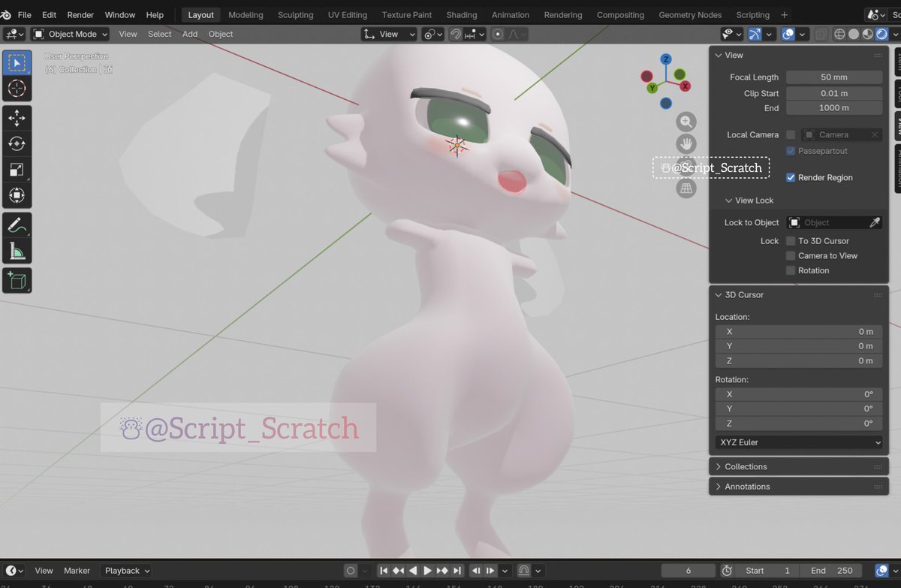Open the Blender logo application menu
The image size is (901, 588).
pyautogui.click(x=6, y=14)
